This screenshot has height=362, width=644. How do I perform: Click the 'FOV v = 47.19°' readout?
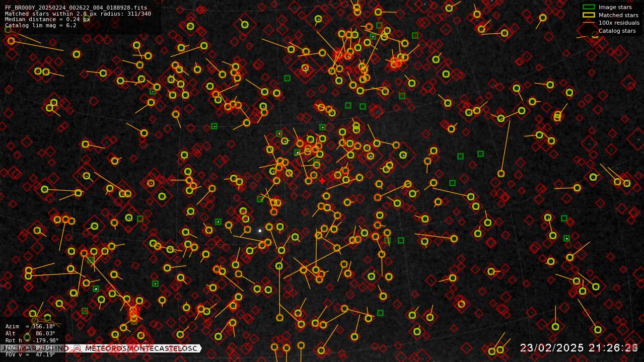coord(30,354)
